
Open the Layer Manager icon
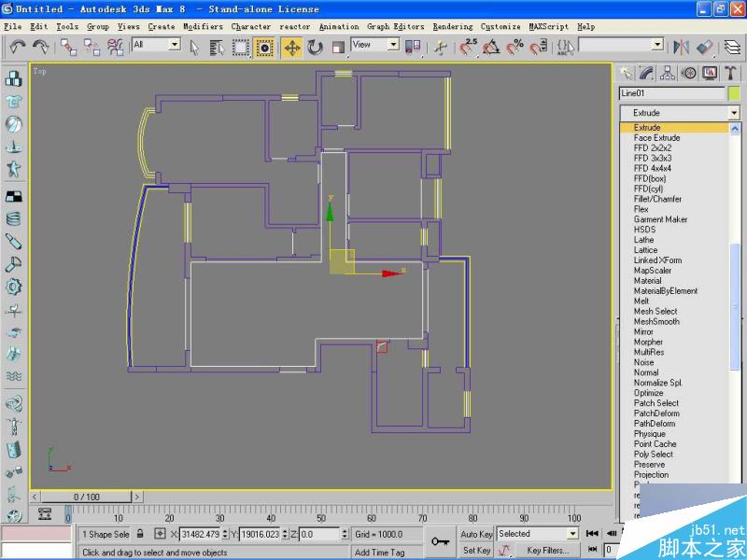tap(731, 47)
